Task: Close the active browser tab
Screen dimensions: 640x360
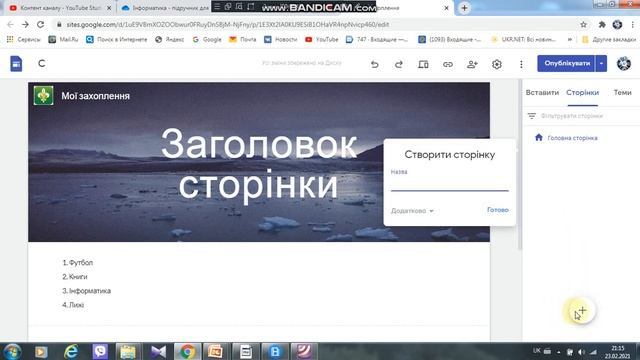Action: pyautogui.click(x=447, y=8)
